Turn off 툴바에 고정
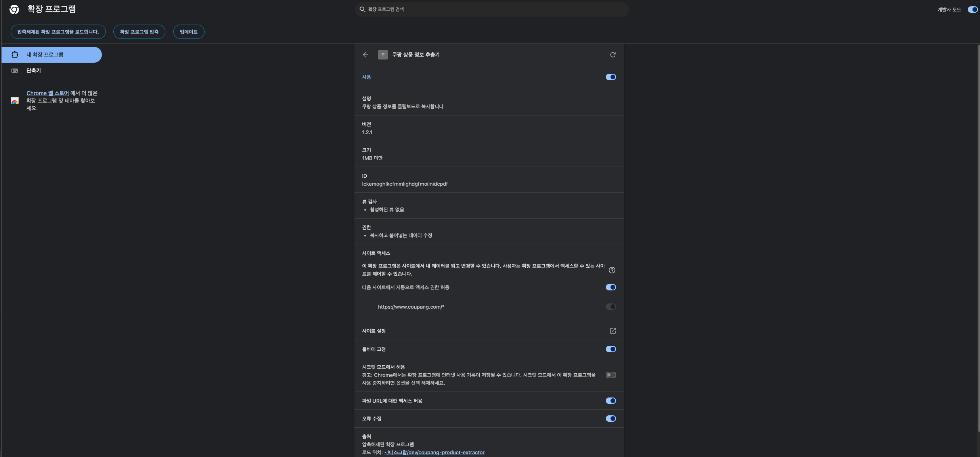Screen dimensions: 980x457 coord(610,349)
